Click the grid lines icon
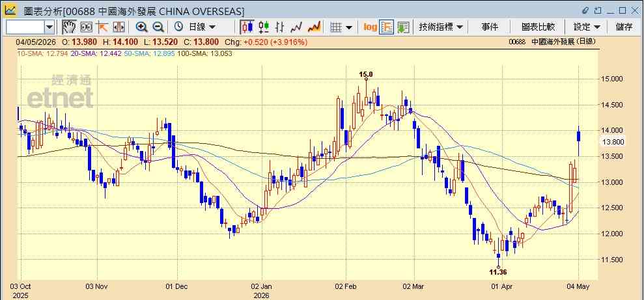644x300 pixels. point(337,27)
